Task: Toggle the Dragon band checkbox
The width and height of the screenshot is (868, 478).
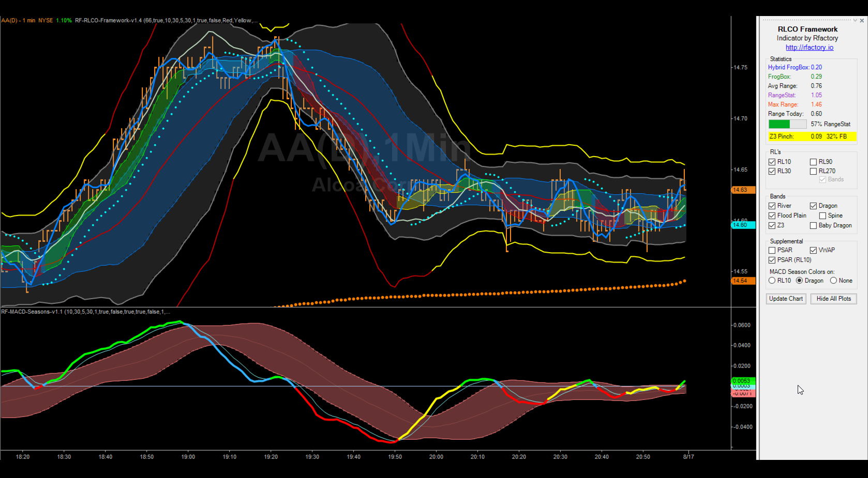Action: click(813, 206)
